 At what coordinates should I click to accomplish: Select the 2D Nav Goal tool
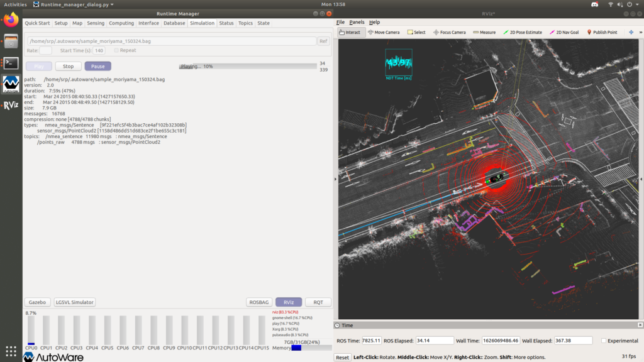[564, 32]
